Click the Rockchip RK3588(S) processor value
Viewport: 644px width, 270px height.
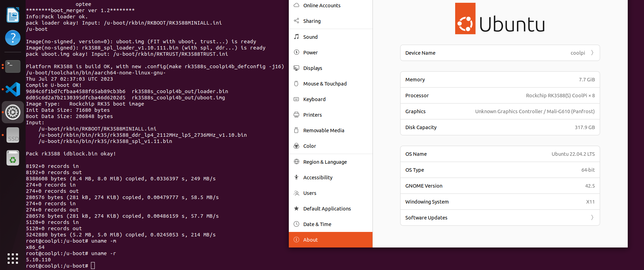click(x=560, y=95)
